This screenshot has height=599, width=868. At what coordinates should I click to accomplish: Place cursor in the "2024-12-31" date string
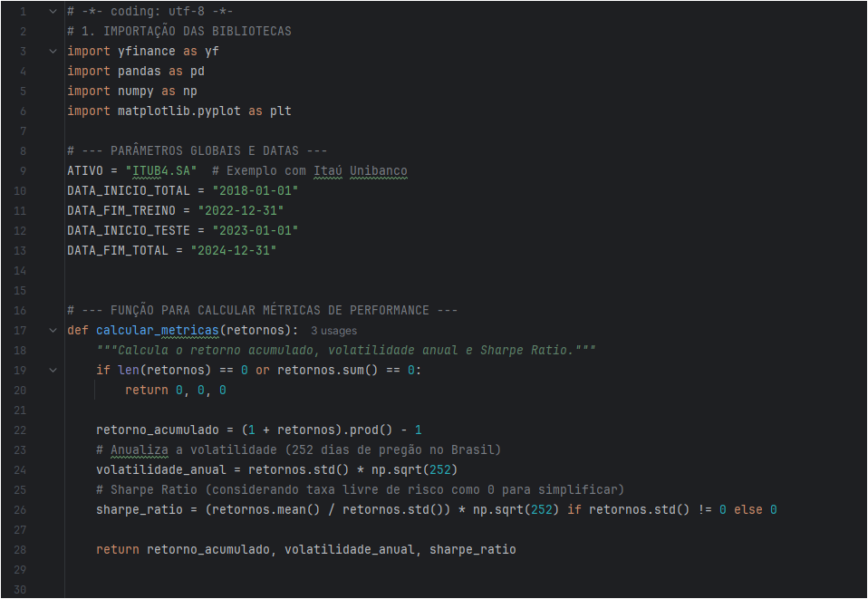[x=234, y=250]
